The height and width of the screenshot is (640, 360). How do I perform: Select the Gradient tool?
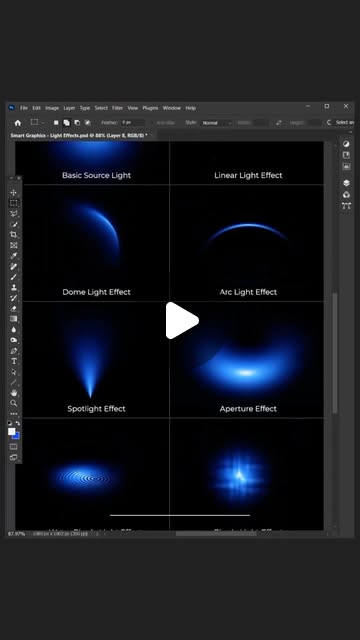14,319
